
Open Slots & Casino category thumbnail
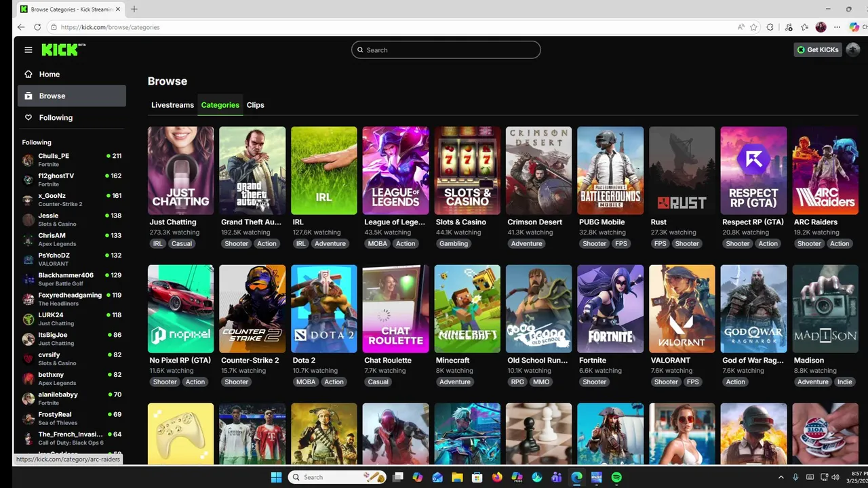[467, 170]
